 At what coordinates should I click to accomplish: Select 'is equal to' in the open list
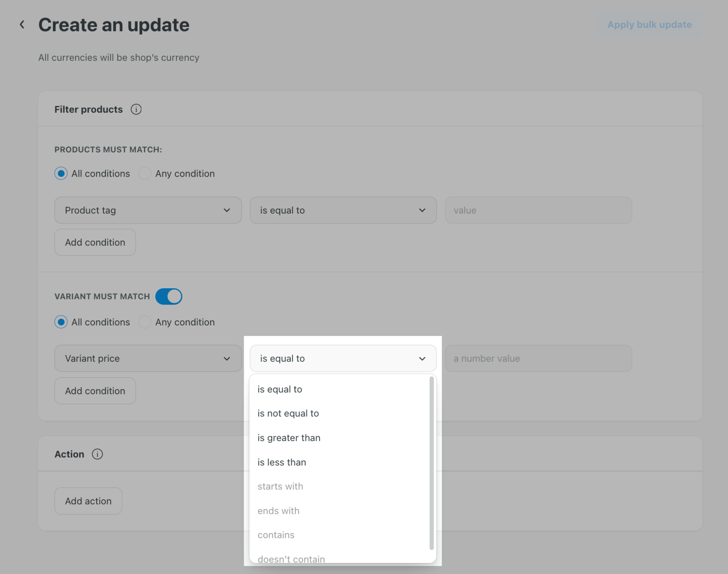coord(280,390)
